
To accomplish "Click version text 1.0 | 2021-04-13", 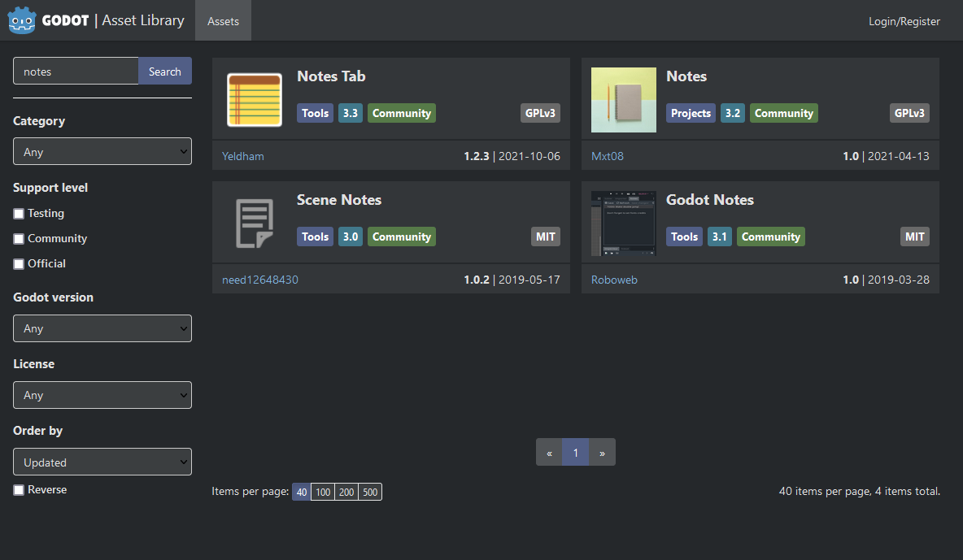I will coord(886,156).
